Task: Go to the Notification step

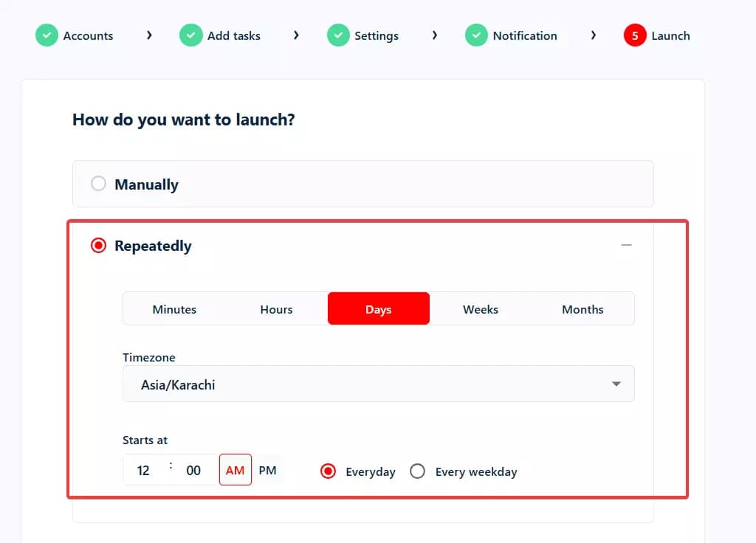Action: click(525, 35)
